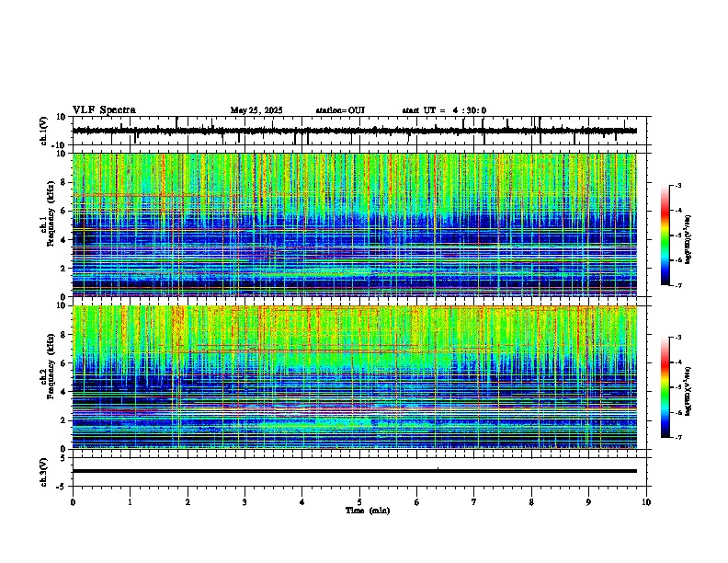Click the ch.2 colorbar log(PSD) unit label
Viewport: 728px width, 563px height.
pos(688,391)
